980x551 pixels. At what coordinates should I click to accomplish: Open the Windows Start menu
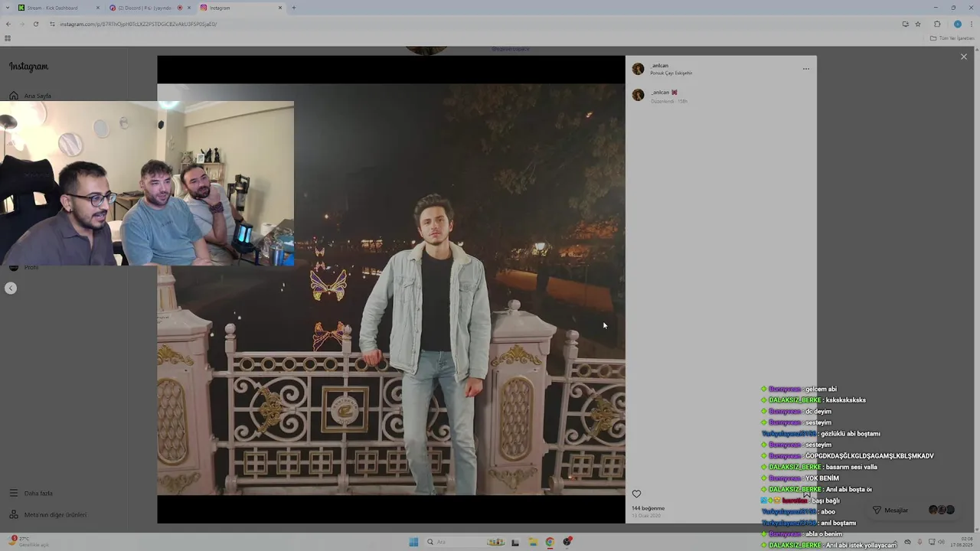(413, 542)
